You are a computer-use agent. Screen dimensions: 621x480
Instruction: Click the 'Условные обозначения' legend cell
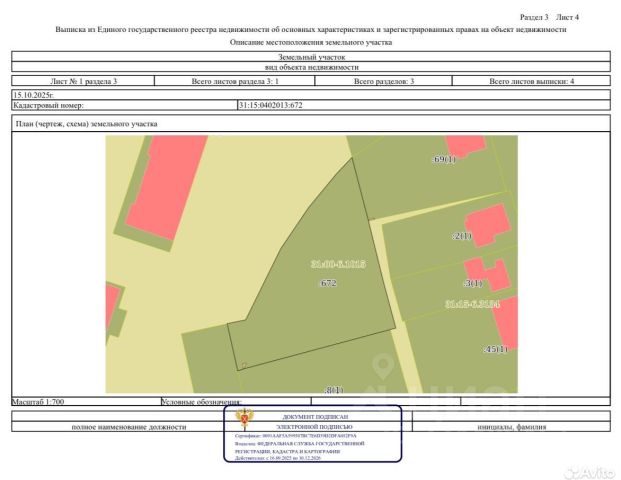click(236, 402)
